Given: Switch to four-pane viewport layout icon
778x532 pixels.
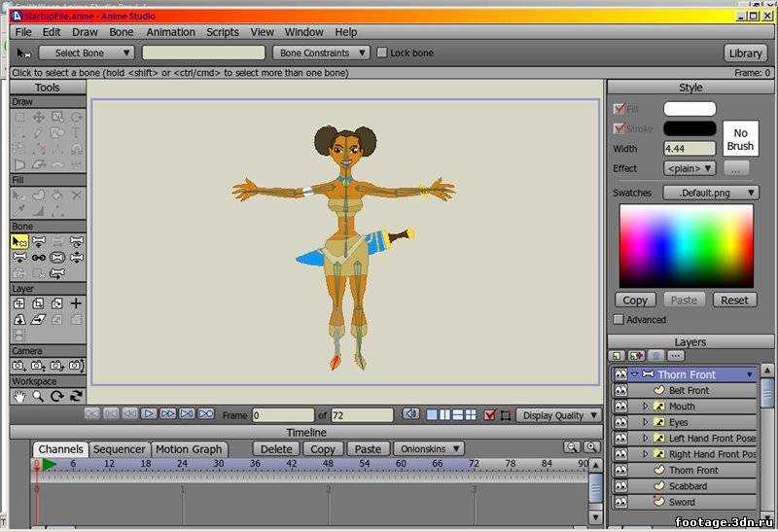Looking at the screenshot, I should pos(471,414).
